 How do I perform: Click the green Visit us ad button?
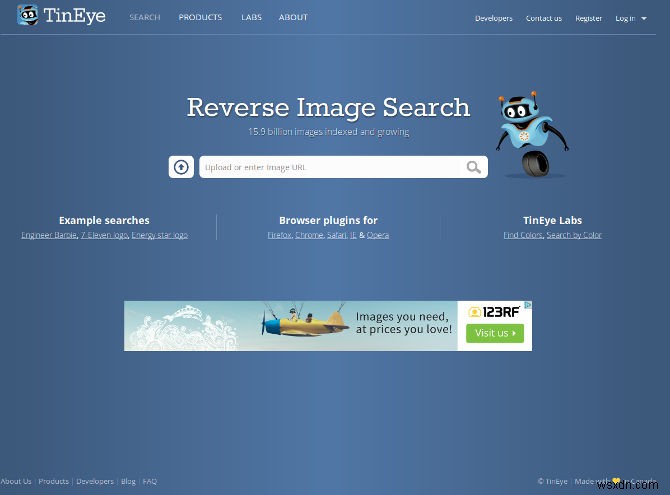(495, 333)
